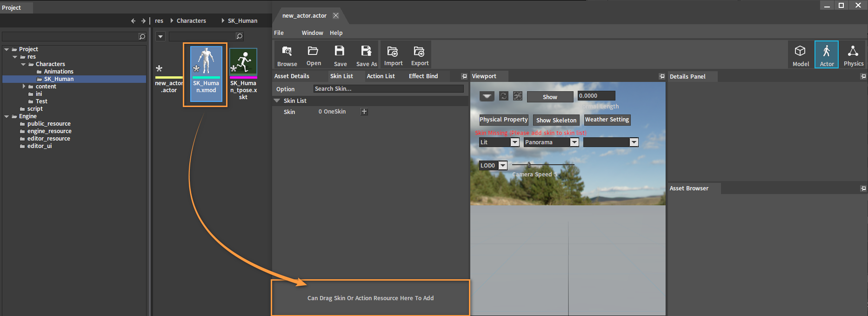The image size is (868, 316).
Task: Adjust the Camera Speed slider handle
Action: click(529, 165)
